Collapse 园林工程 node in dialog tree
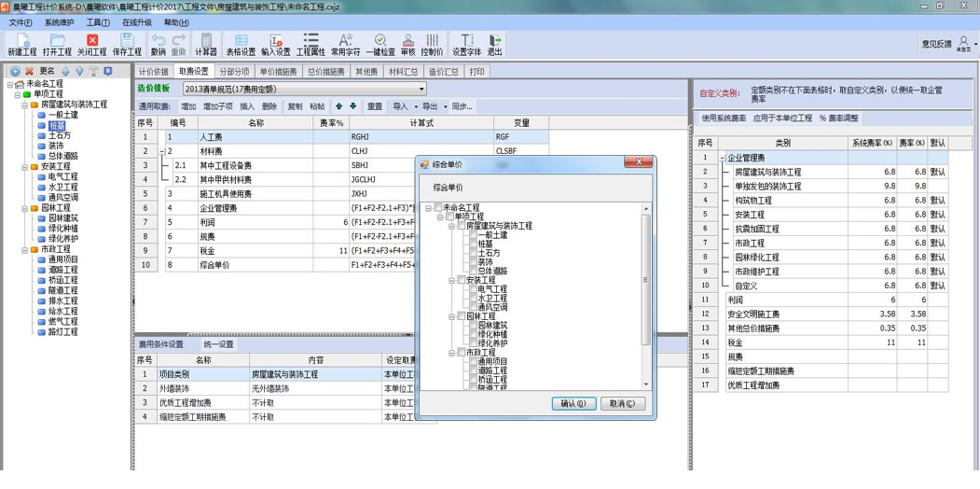Screen dimensions: 980x489 (452, 316)
